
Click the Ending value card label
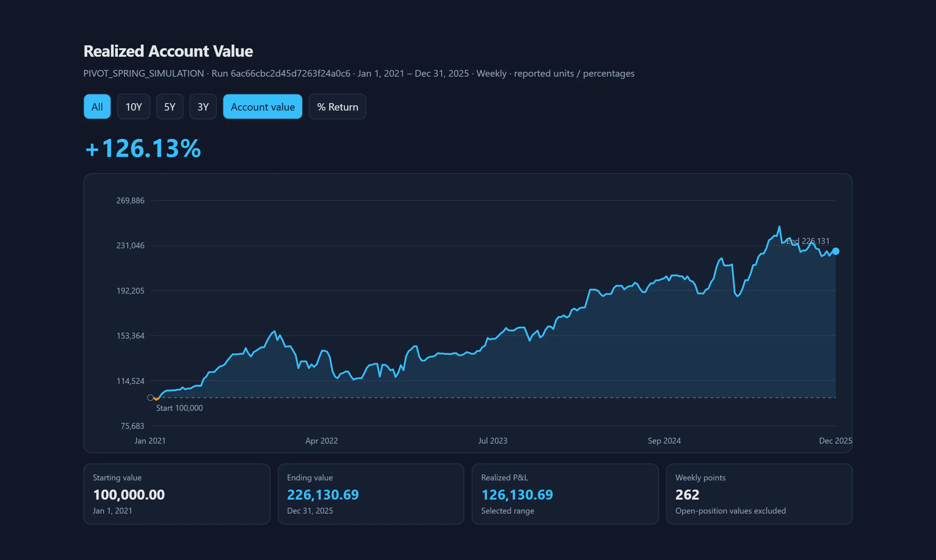click(310, 478)
